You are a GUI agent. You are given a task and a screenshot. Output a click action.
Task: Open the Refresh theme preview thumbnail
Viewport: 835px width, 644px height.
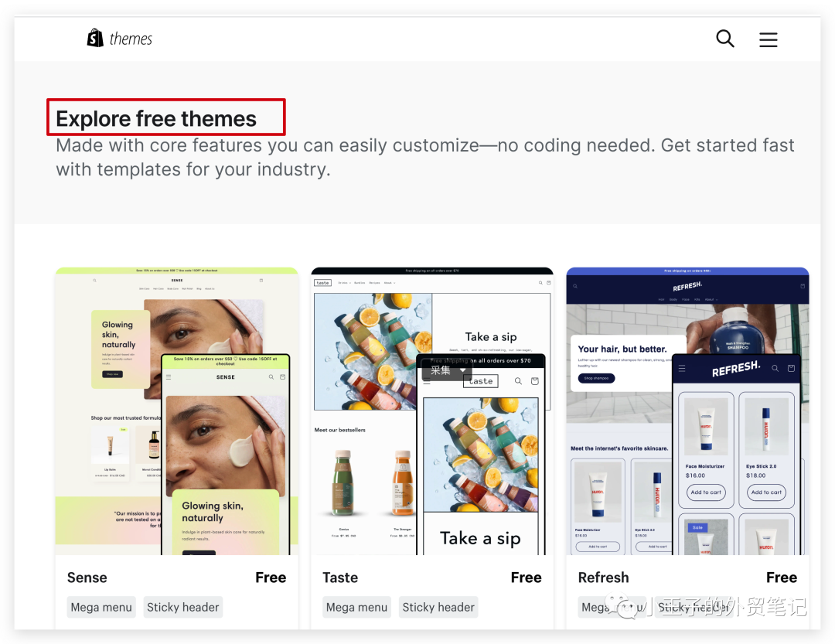(x=687, y=411)
